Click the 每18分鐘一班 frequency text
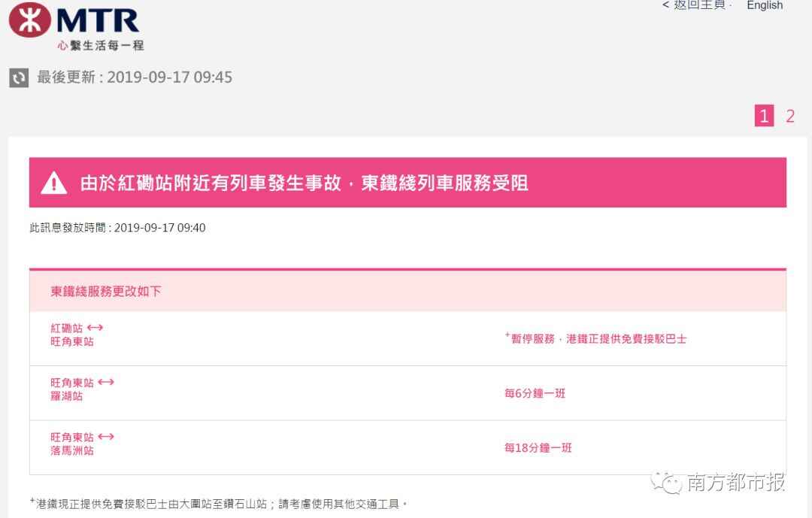 coord(538,448)
